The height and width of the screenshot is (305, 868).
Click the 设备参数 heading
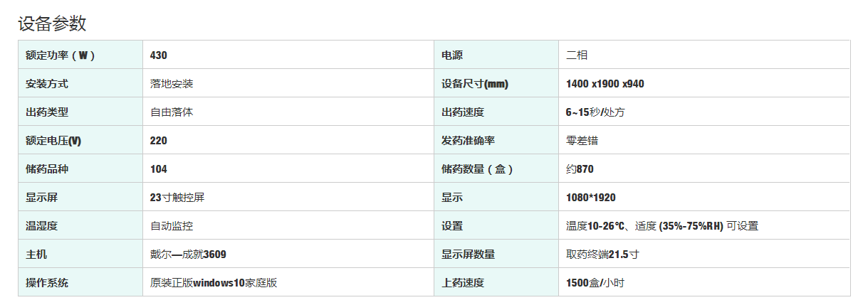[52, 23]
